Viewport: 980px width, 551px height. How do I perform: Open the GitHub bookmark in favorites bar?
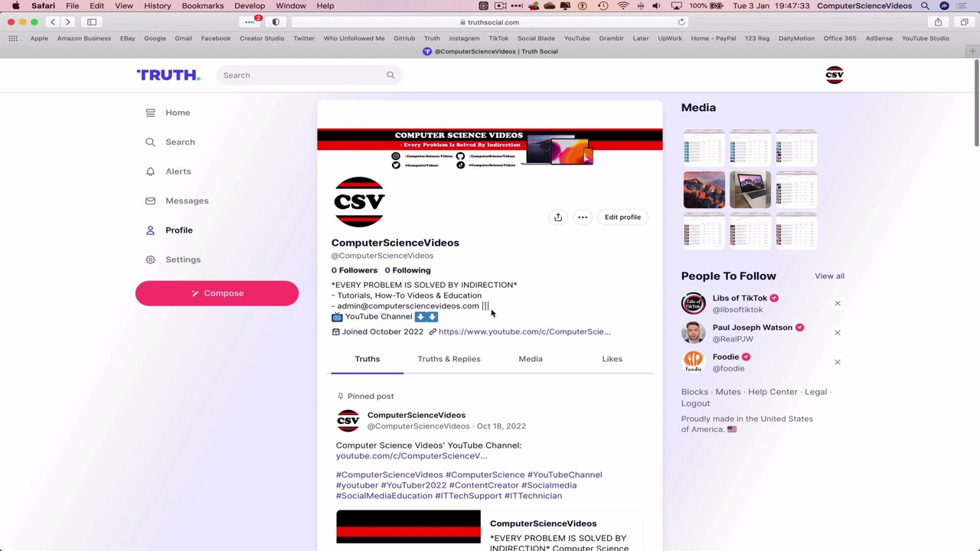tap(404, 38)
